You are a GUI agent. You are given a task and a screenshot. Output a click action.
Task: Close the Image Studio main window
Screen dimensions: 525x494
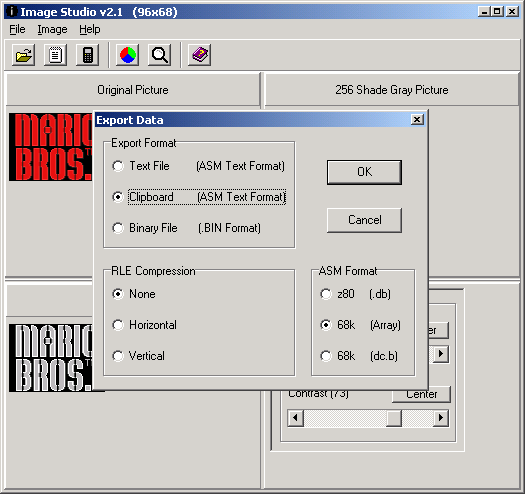point(512,12)
